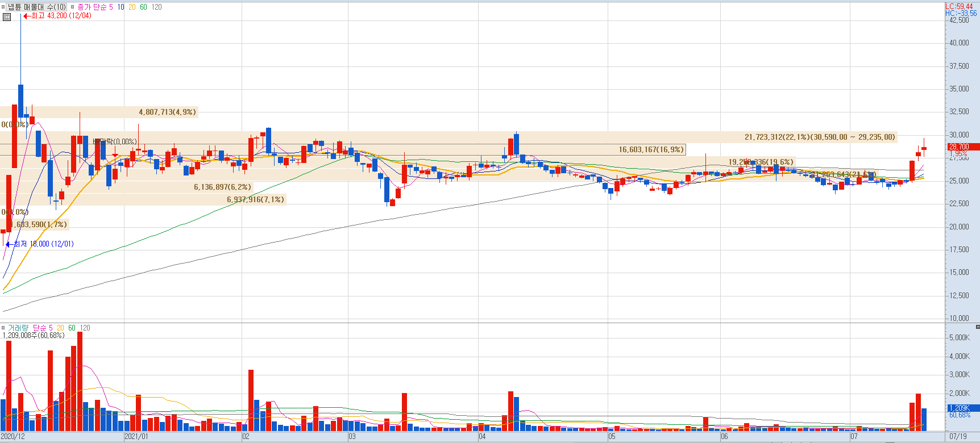Click the 1,209,008주(60.68%) volume readout
980x443 pixels.
tap(34, 335)
